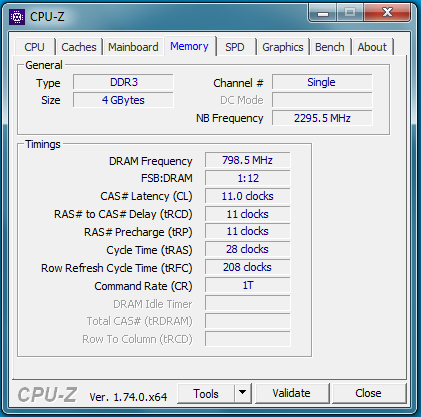Open the Tools dropdown arrow

point(243,393)
